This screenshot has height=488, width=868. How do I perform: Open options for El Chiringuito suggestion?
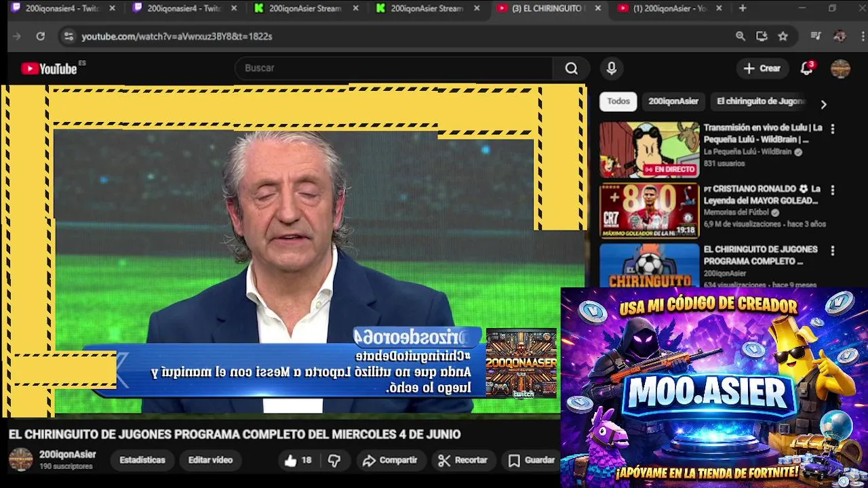coord(833,251)
